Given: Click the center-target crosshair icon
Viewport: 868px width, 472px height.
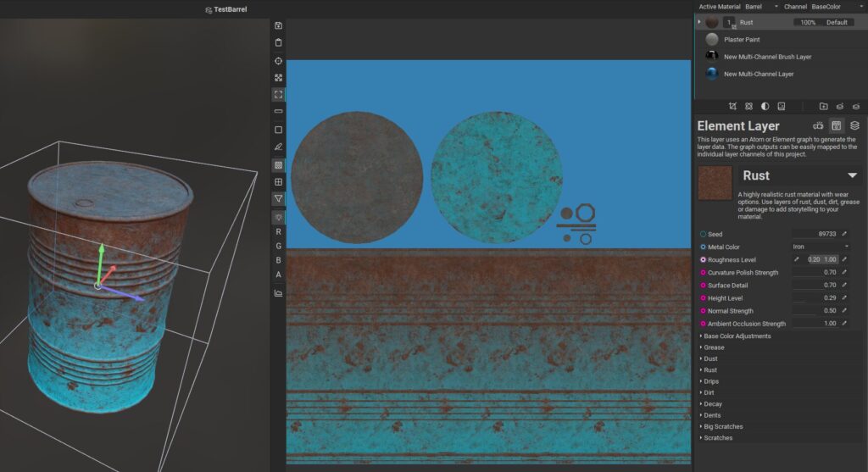Looking at the screenshot, I should coord(278,61).
